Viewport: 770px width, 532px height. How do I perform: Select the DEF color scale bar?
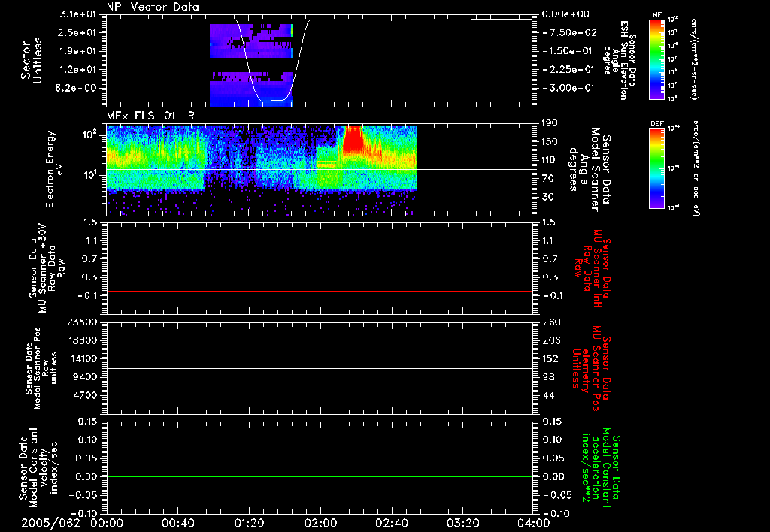[x=657, y=168]
